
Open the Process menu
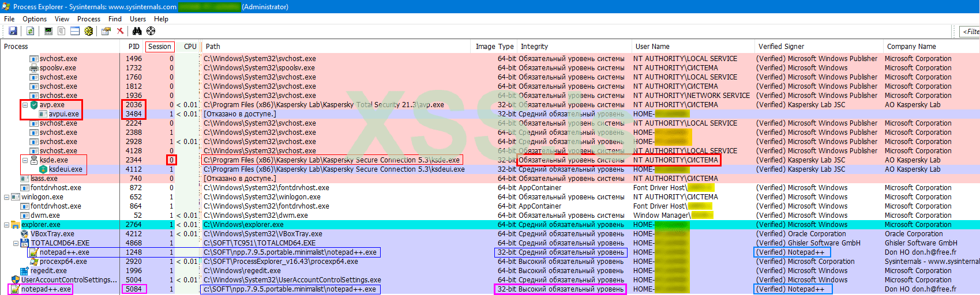coord(89,19)
